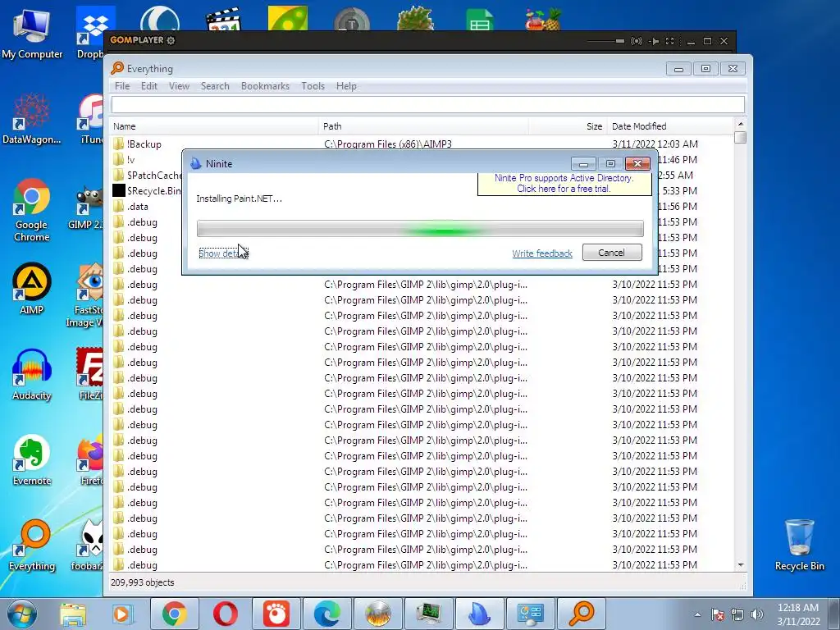
Task: Open the File menu in Everything
Action: pyautogui.click(x=122, y=86)
